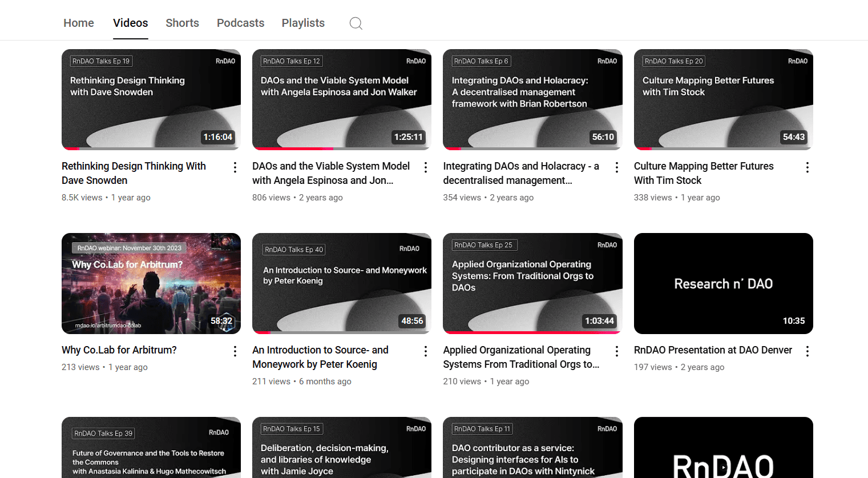The width and height of the screenshot is (868, 478).
Task: Open 'Culture Mapping Better Futures With Tim Stock' title
Action: (704, 173)
